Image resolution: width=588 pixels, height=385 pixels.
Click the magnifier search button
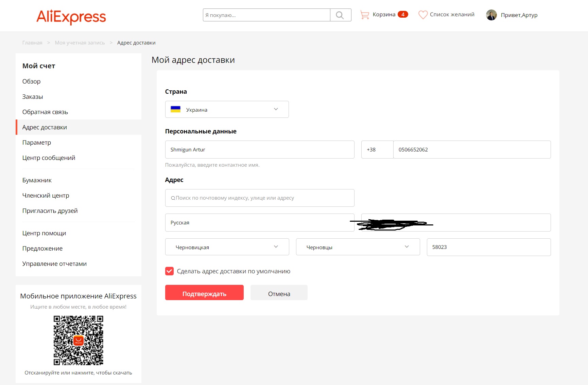click(340, 15)
